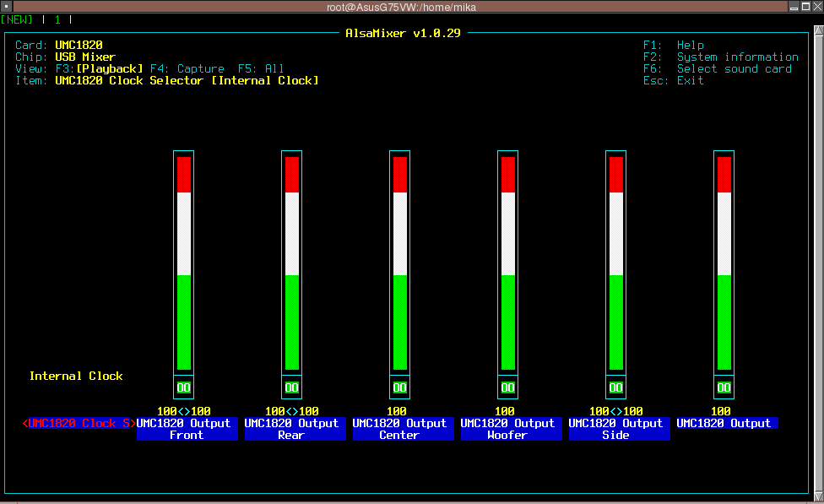Viewport: 824px width, 504px height.
Task: Select the rightmost unlabeled UMC1820 Output channel
Action: pos(727,423)
